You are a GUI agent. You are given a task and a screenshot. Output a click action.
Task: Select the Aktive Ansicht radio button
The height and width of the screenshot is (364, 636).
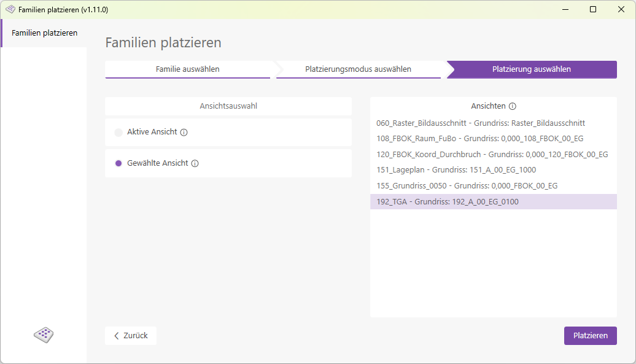[x=118, y=131]
